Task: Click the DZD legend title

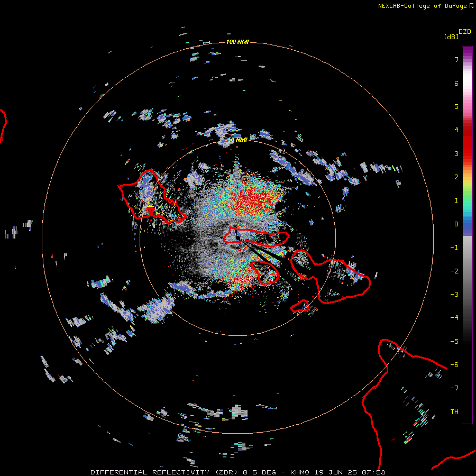Action: click(465, 32)
